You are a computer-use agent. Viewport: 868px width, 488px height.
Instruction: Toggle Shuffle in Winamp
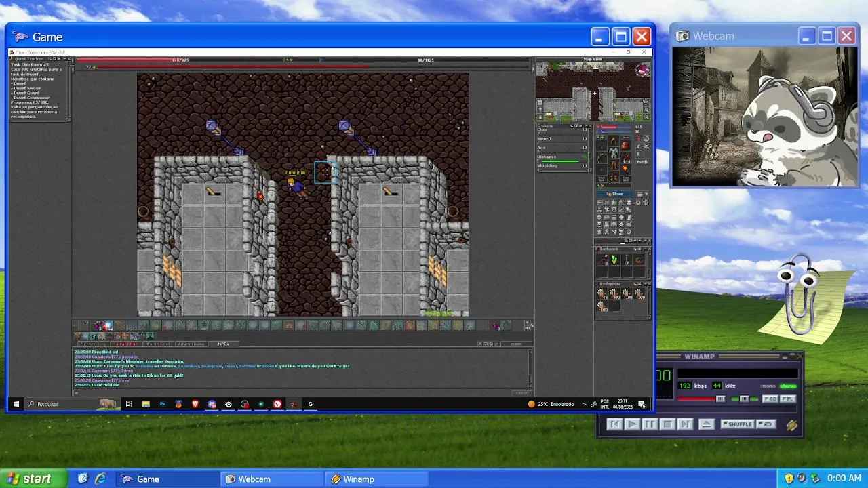point(737,424)
